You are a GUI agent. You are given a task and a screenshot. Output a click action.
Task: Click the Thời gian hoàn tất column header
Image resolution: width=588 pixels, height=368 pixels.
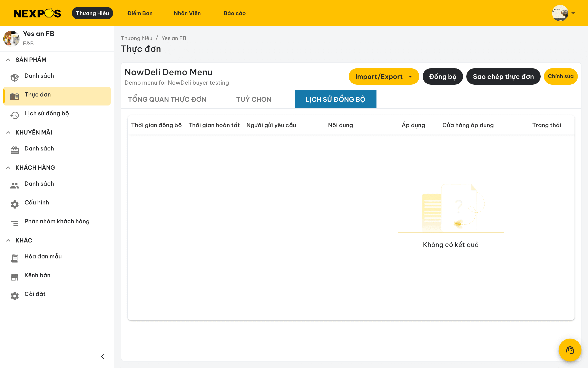coord(214,125)
